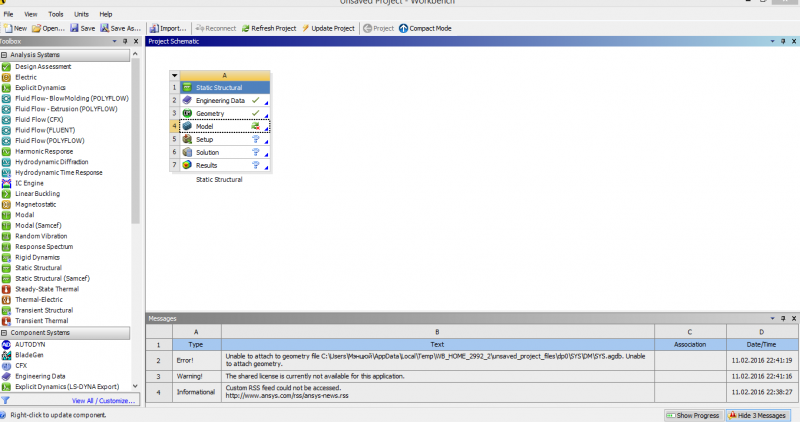Viewport: 800px width, 422px height.
Task: Click the Toolbox filter funnel icon
Action: [x=6, y=401]
